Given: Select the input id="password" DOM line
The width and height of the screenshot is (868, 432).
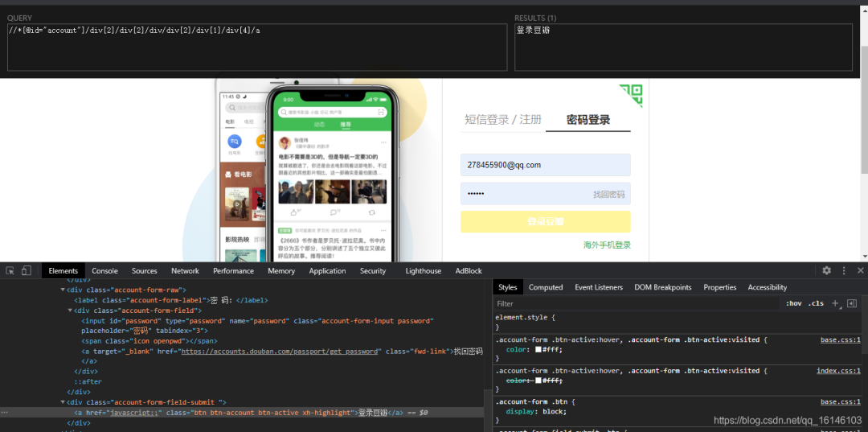Looking at the screenshot, I should [x=257, y=327].
